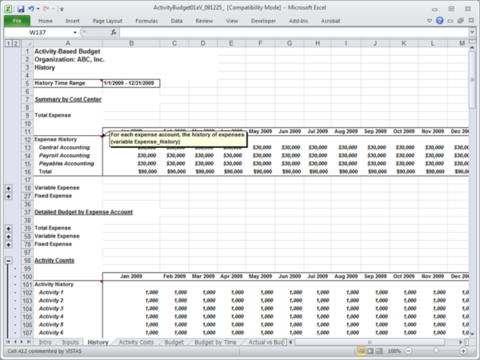This screenshot has height=360, width=480.
Task: Show outline level 1 button
Action: 8,43
